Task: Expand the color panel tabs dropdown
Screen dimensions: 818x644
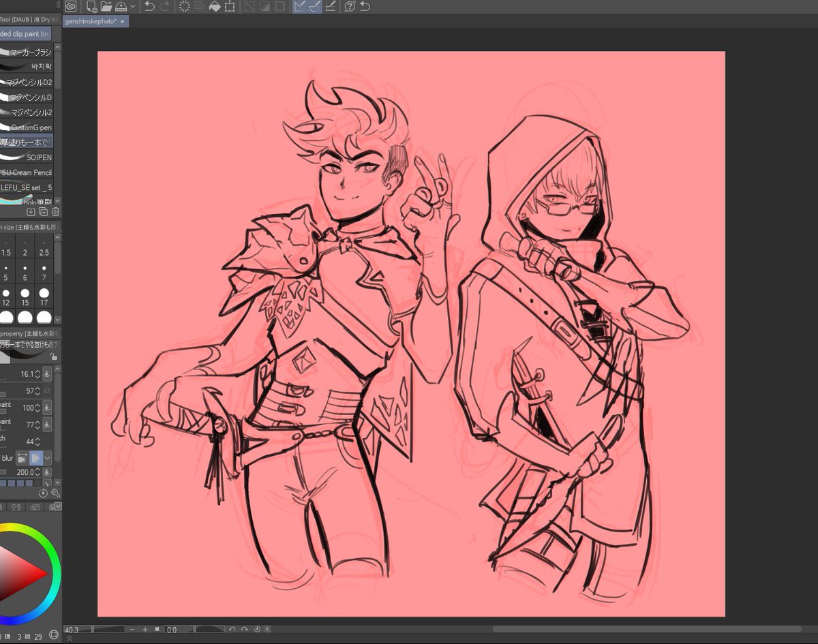Action: click(58, 506)
